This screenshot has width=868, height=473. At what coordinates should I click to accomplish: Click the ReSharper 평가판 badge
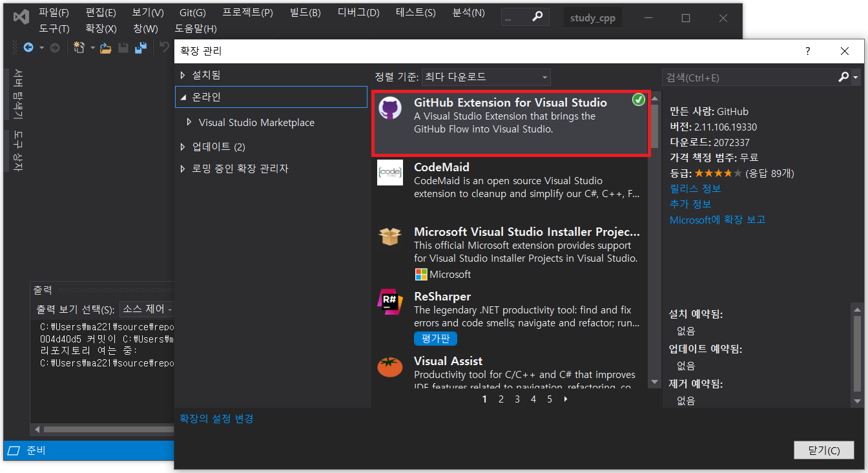435,339
